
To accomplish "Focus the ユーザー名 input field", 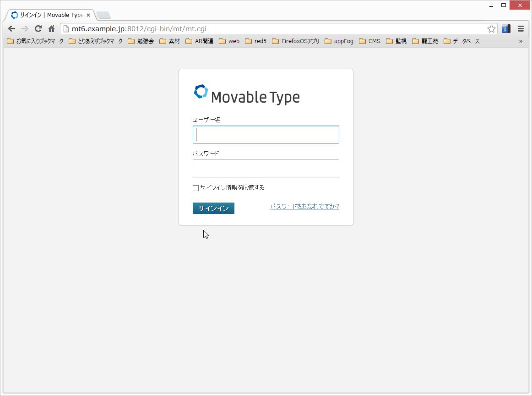I will click(266, 134).
